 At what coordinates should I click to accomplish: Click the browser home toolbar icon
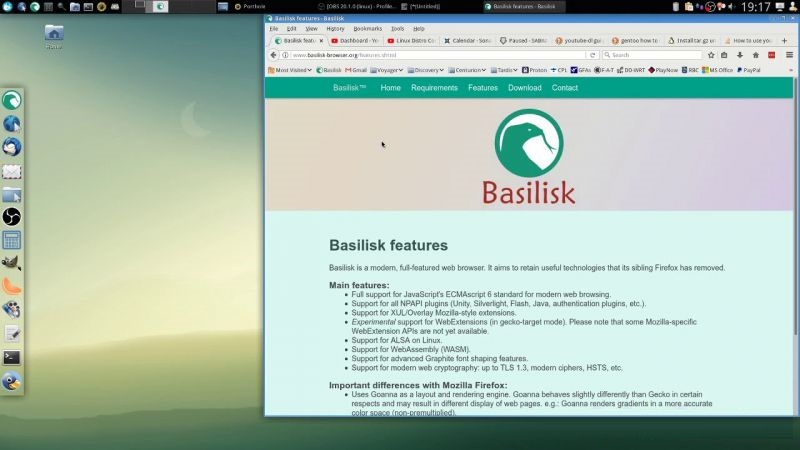coord(755,55)
